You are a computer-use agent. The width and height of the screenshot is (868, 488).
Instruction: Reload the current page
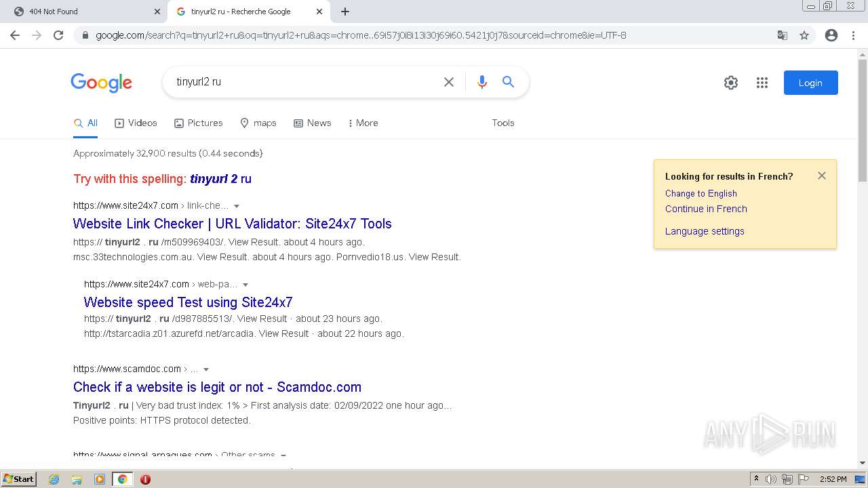tap(58, 35)
